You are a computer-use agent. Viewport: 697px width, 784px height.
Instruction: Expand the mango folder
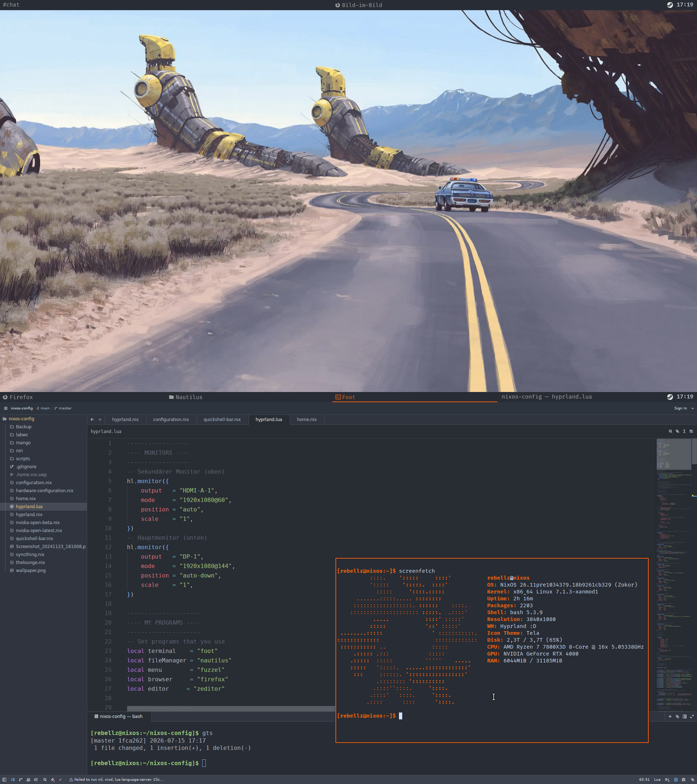(x=43, y=442)
